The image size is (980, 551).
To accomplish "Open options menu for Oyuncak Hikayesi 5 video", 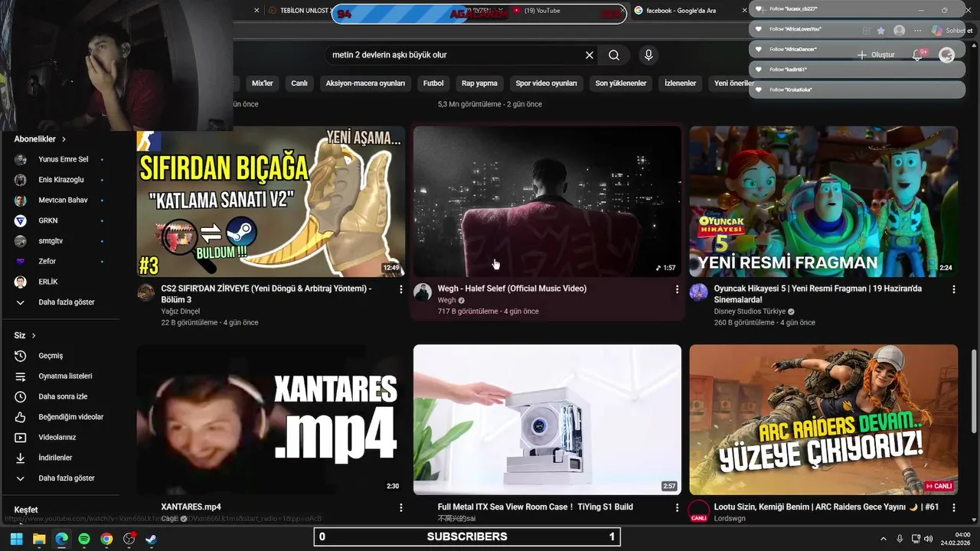I will tap(953, 289).
